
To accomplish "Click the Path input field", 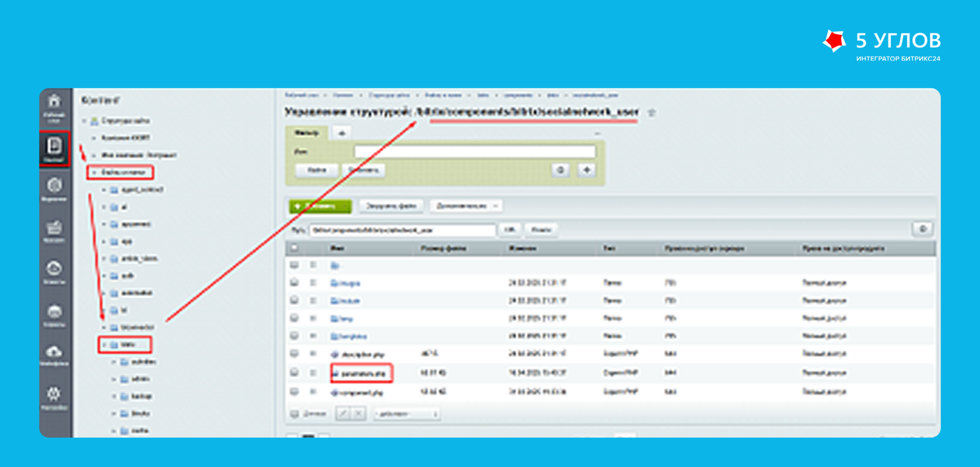I will [402, 230].
